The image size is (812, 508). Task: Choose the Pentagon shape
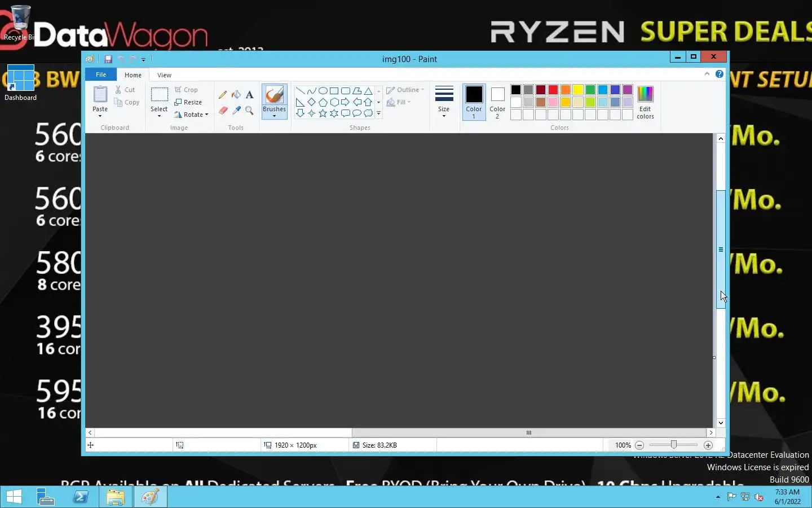(323, 102)
